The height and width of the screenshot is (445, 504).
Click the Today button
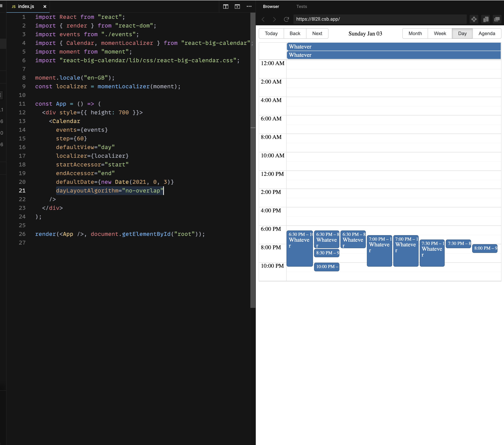[271, 33]
